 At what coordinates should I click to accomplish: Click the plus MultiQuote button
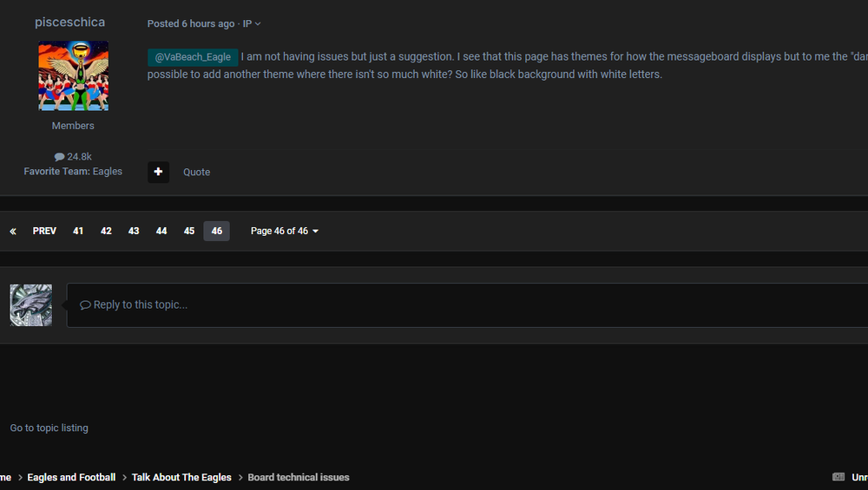pyautogui.click(x=158, y=172)
